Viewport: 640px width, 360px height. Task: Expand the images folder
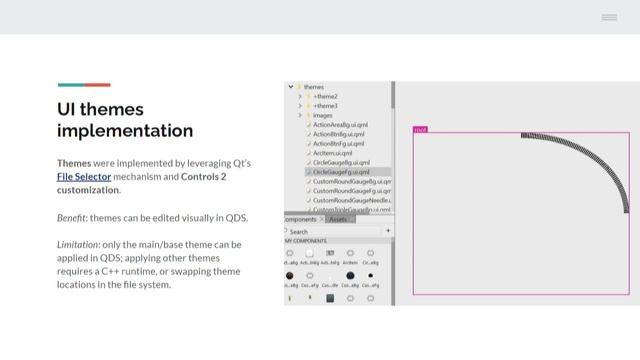[x=300, y=115]
